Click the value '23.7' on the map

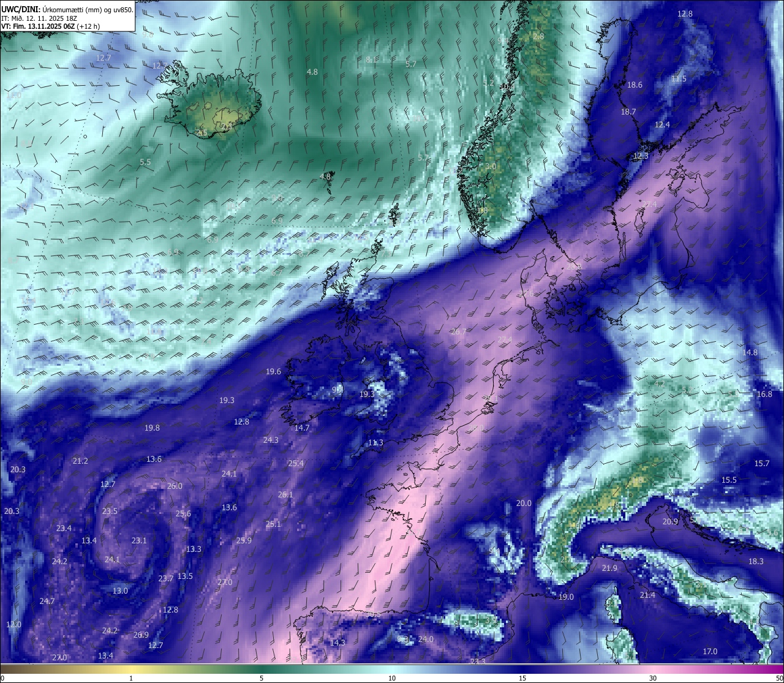(166, 579)
